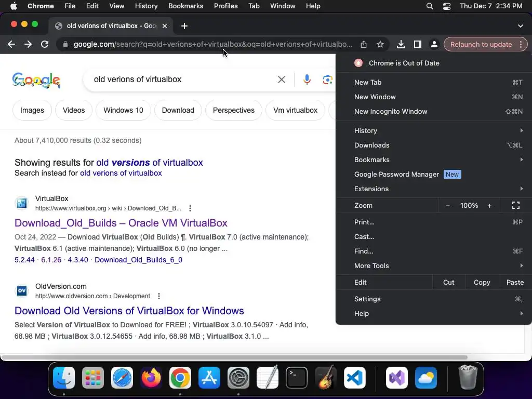
Task: Open Control Center in the menu bar
Action: [447, 6]
